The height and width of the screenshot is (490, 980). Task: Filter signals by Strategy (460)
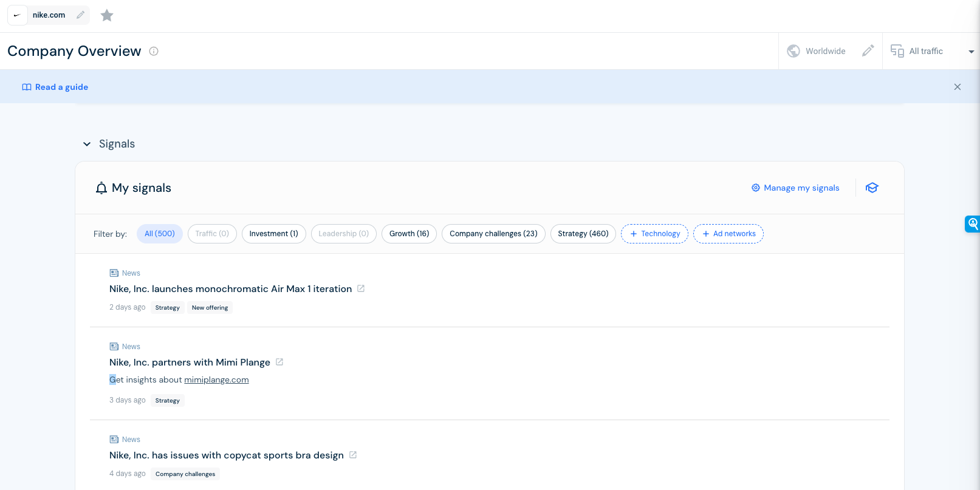[x=583, y=234]
